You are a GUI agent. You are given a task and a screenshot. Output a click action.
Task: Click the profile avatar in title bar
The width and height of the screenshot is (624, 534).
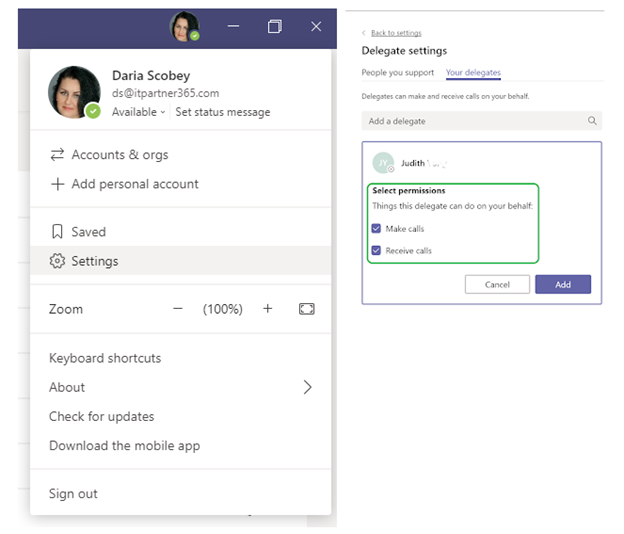tap(184, 27)
